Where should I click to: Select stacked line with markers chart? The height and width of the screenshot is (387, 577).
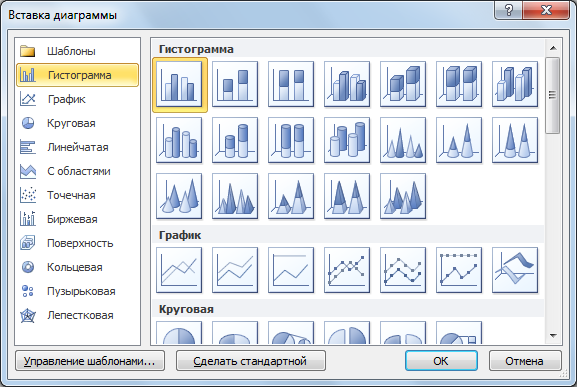click(x=403, y=270)
